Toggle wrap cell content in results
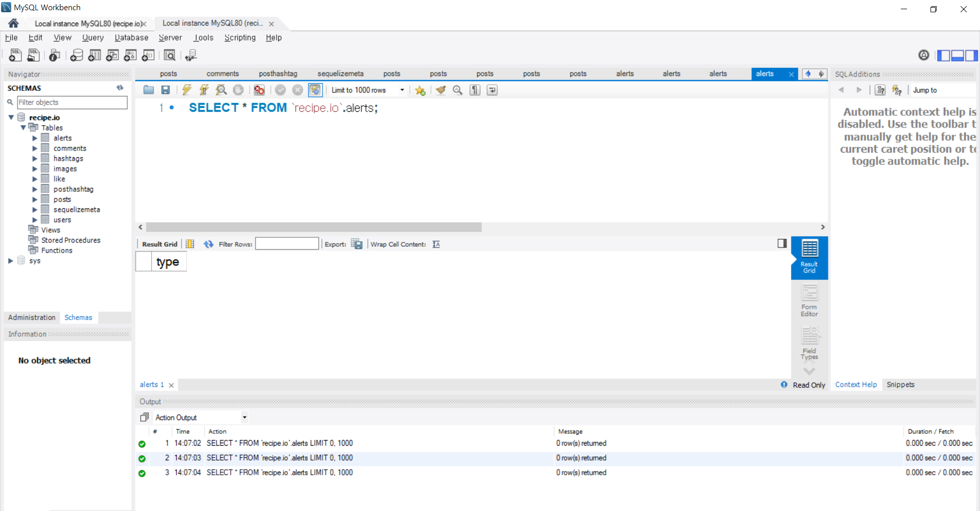 click(x=436, y=245)
